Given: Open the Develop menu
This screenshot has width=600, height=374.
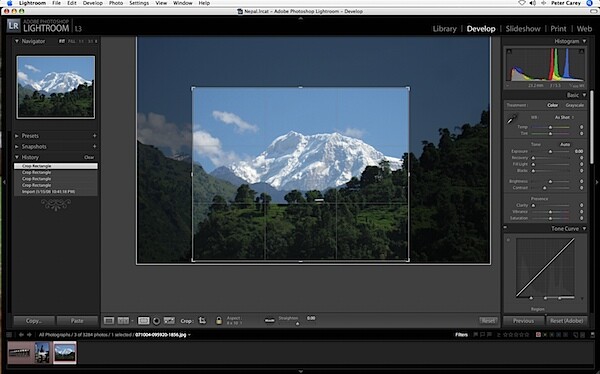Looking at the screenshot, I should (x=93, y=3).
